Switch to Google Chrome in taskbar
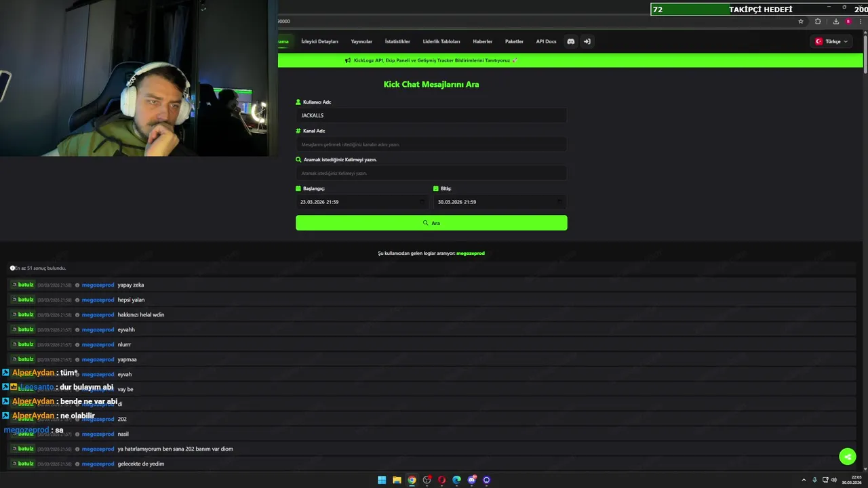868x488 pixels. point(412,480)
